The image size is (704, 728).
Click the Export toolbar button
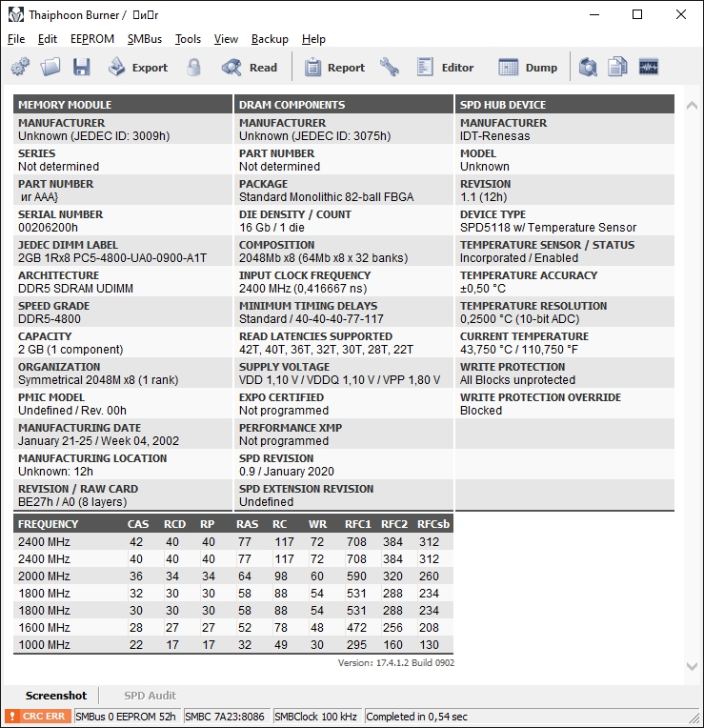pos(138,68)
